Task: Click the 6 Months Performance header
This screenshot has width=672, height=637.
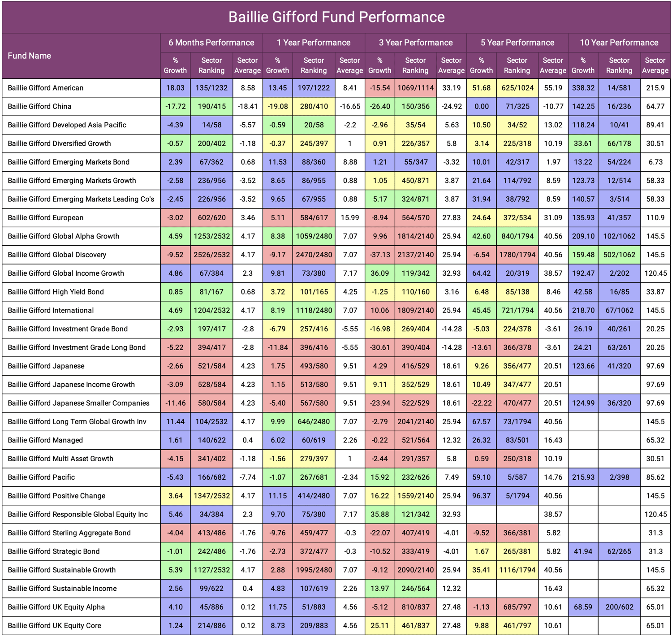Action: 211,43
